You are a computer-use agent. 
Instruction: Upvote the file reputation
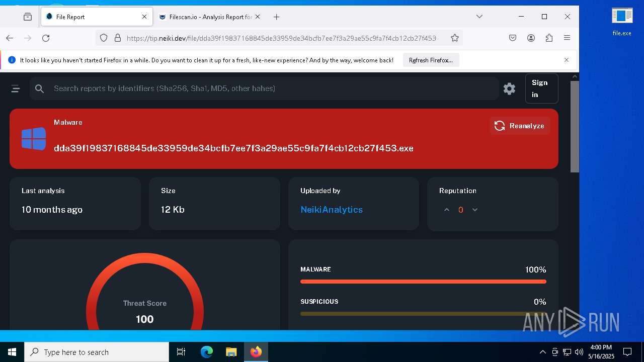coord(446,210)
